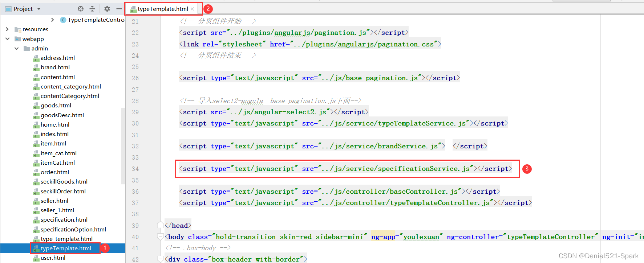Click the locate-in-project target icon
644x263 pixels.
coord(81,9)
